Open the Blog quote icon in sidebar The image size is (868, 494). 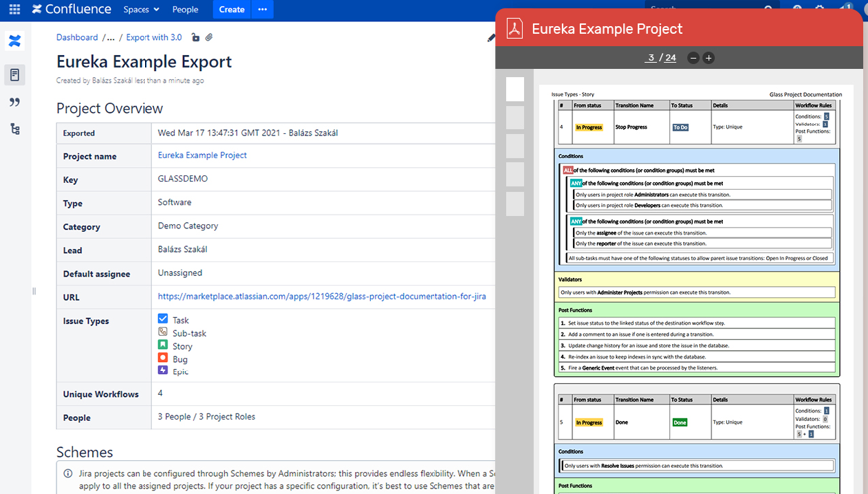[x=14, y=102]
